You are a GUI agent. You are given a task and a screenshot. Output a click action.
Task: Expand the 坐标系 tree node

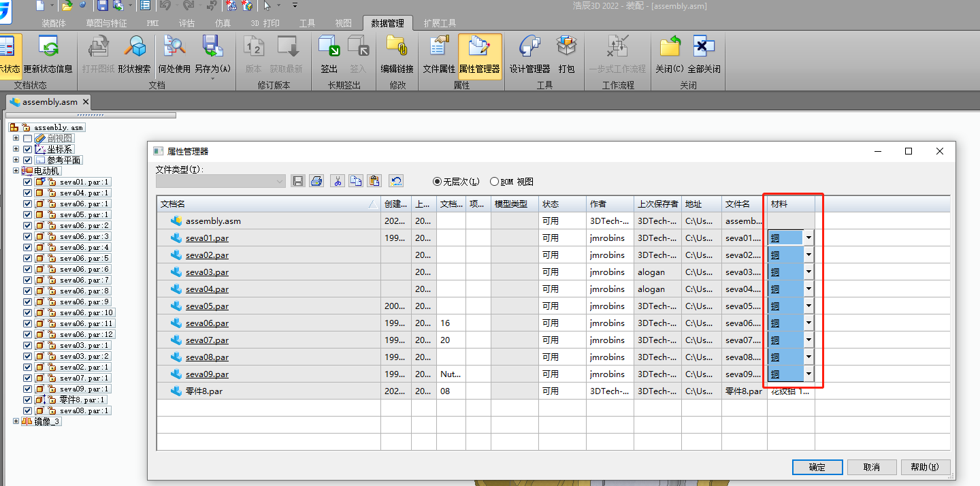[x=16, y=149]
